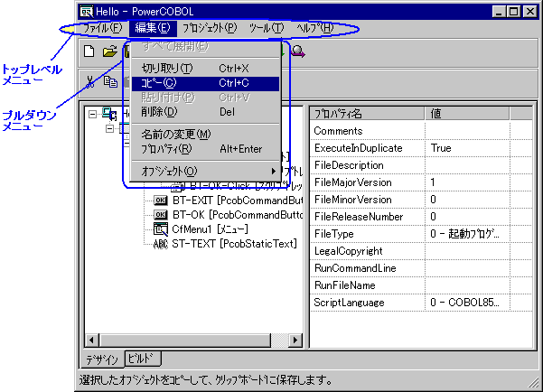
Task: Click the status bar copy description text
Action: point(206,380)
